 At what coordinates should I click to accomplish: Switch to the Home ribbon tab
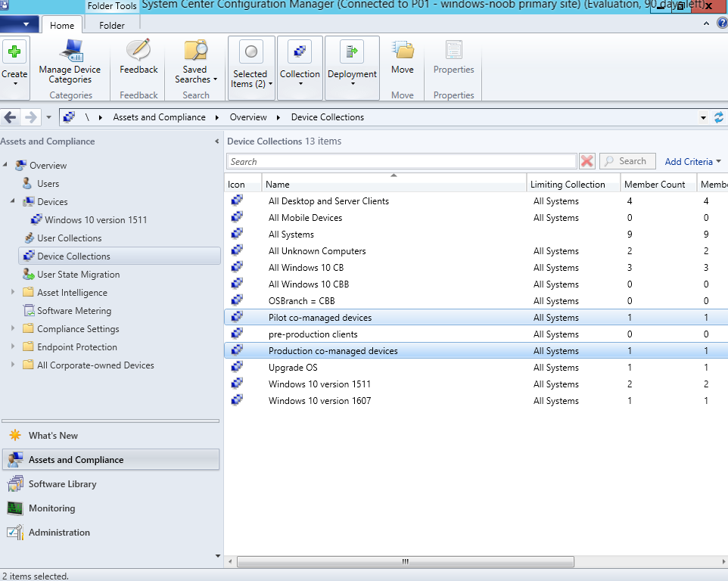click(62, 26)
